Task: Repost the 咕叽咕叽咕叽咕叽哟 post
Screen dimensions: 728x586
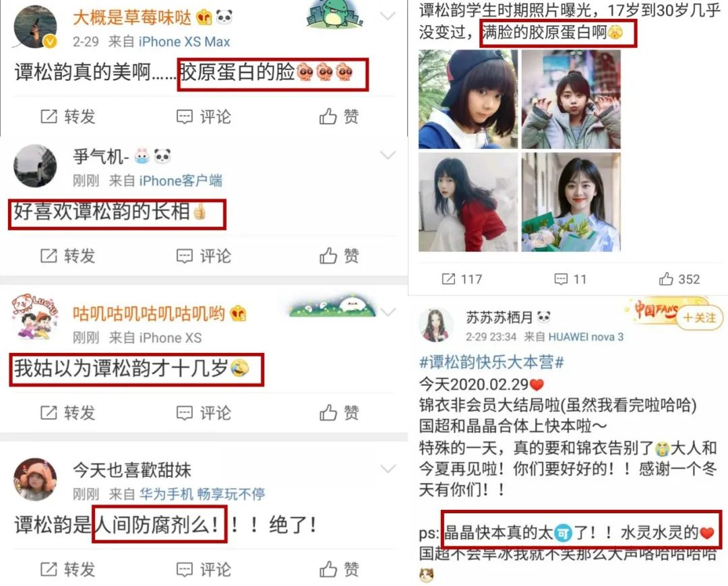Action: click(68, 412)
